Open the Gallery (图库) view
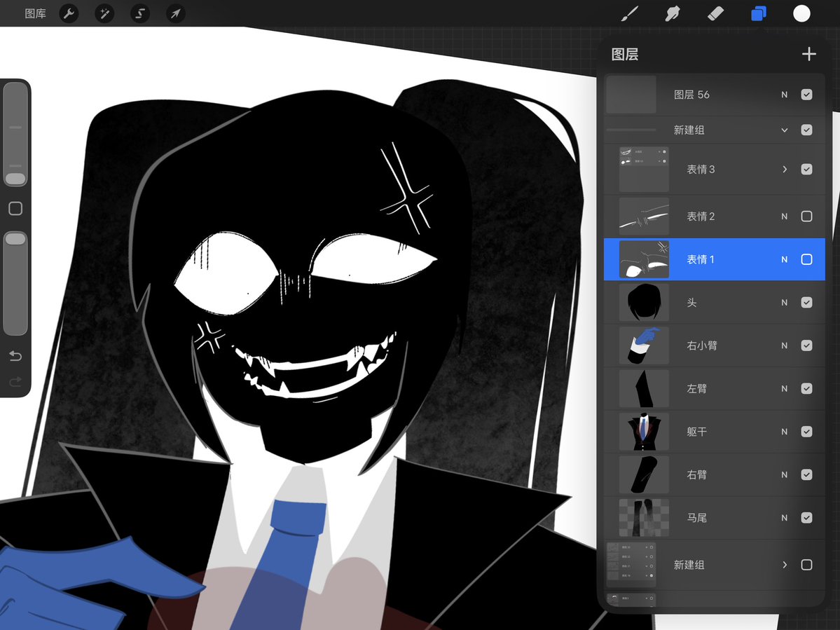This screenshot has width=840, height=630. 35,13
